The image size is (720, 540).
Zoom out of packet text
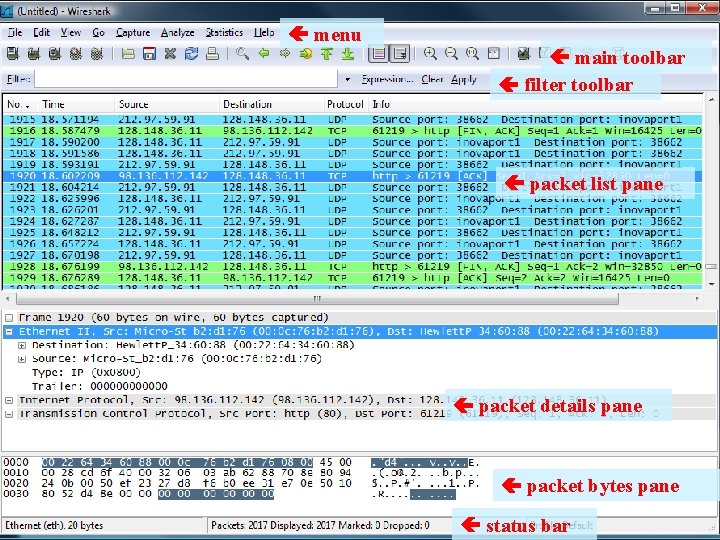point(451,54)
